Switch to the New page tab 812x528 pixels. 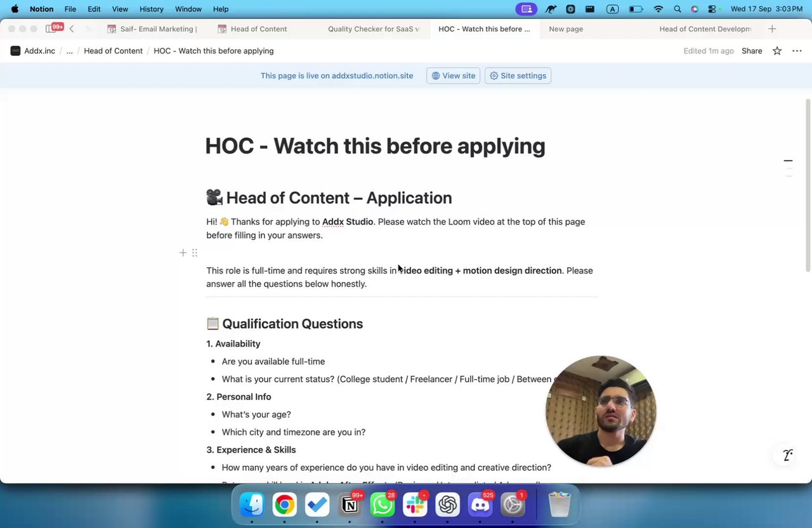pyautogui.click(x=566, y=29)
